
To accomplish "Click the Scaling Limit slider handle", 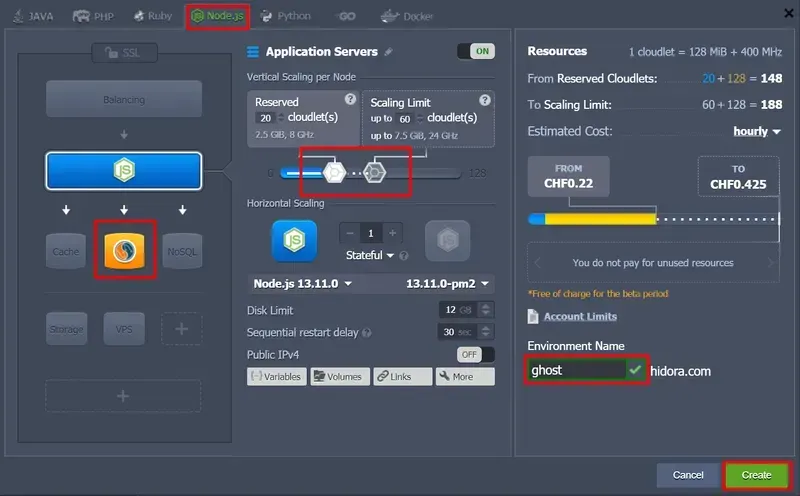I will click(375, 172).
